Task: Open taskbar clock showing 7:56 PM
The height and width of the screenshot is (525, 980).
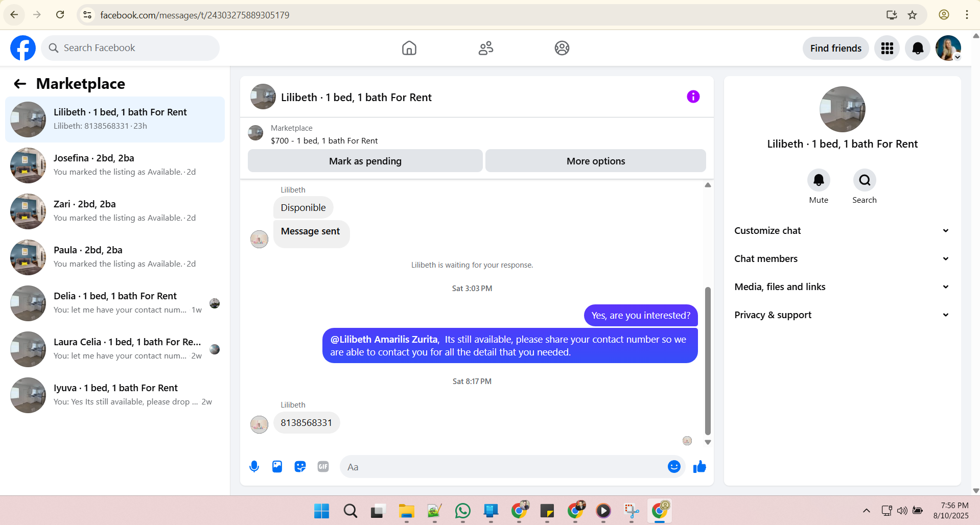Action: tap(951, 511)
